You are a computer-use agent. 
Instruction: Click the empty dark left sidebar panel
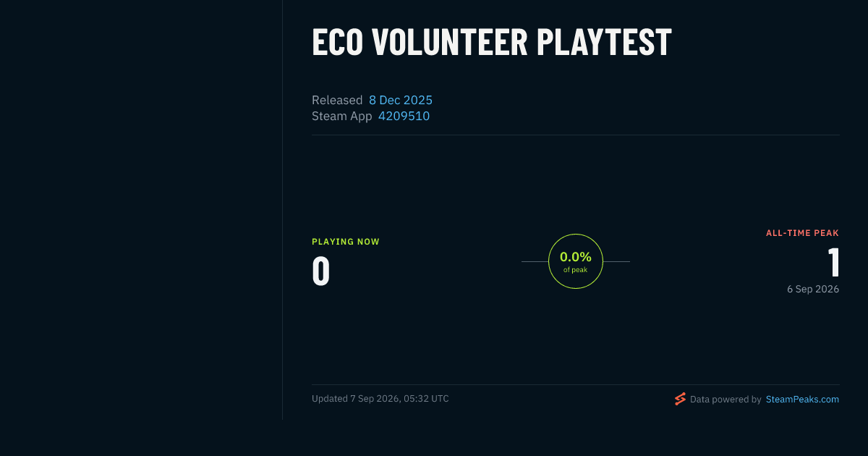(x=141, y=210)
